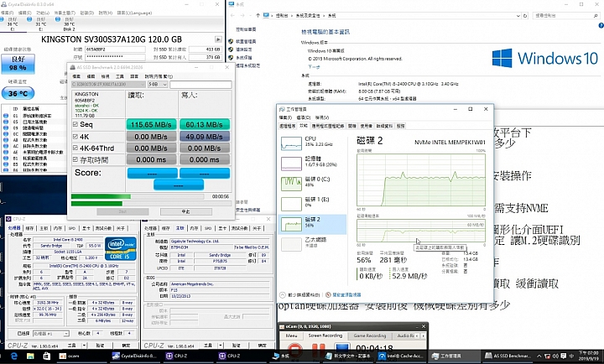
Task: Click the 良好 98 % health status button
Action: [x=18, y=64]
